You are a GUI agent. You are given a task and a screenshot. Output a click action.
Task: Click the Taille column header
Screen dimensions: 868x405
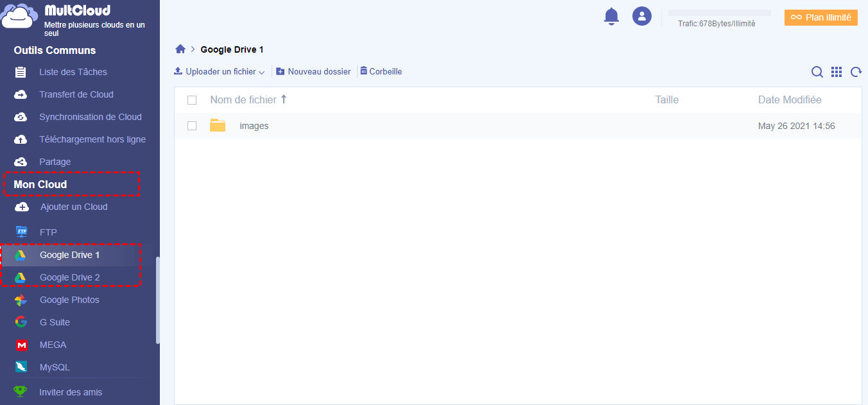point(667,99)
